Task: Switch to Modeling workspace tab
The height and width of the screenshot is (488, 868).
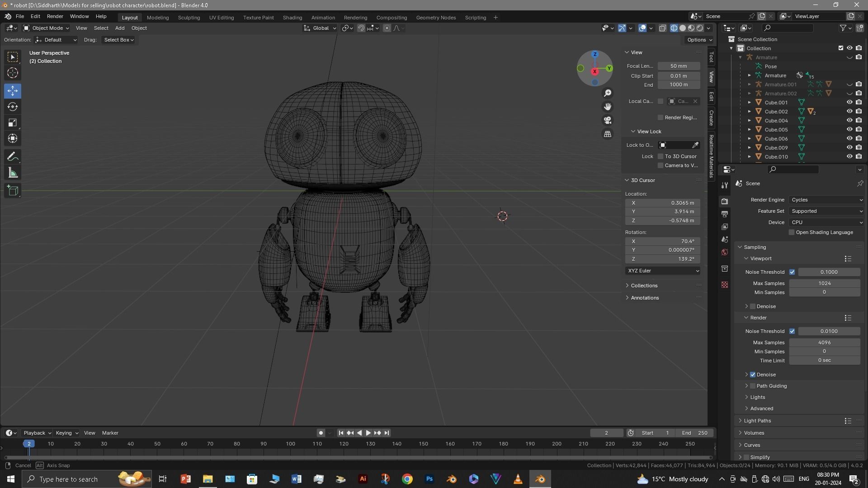Action: (158, 18)
